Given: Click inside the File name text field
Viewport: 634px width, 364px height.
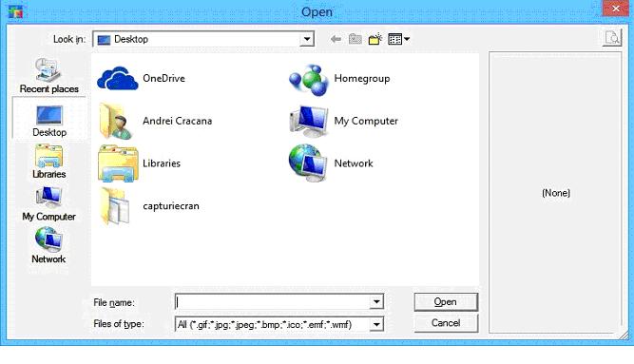Looking at the screenshot, I should (x=273, y=301).
